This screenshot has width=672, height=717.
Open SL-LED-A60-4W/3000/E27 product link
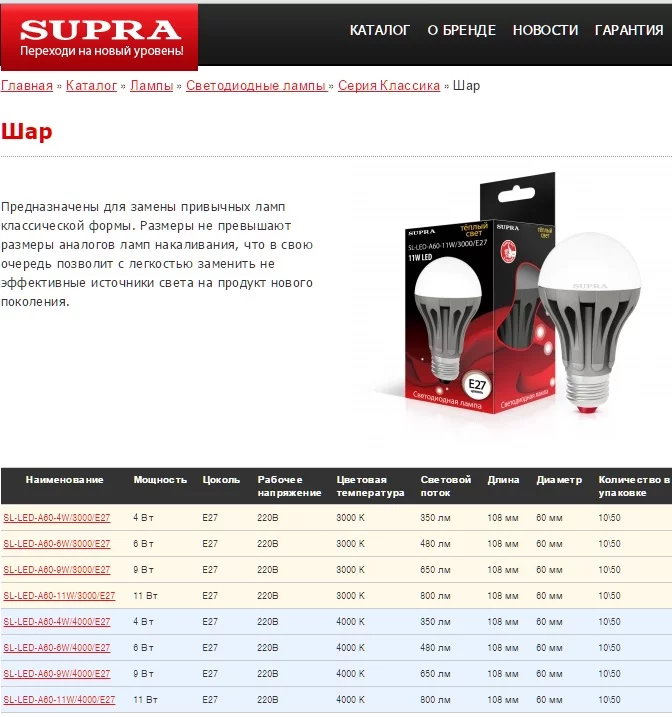(57, 518)
